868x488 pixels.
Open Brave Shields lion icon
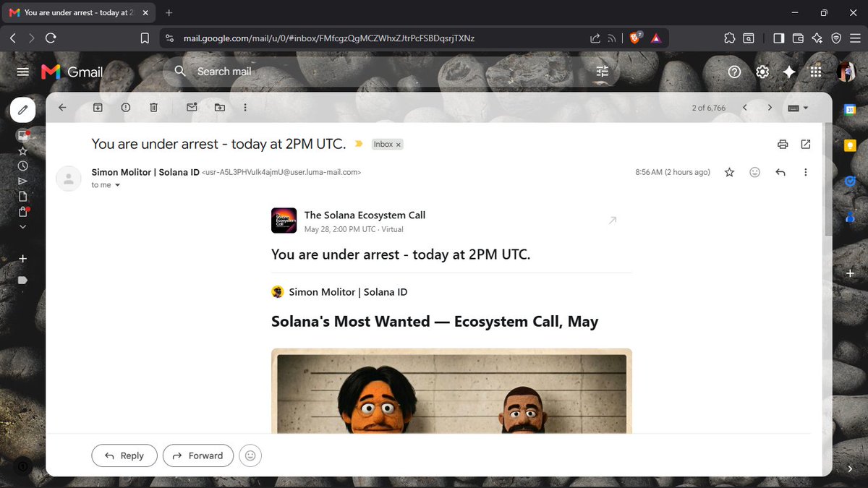coord(635,38)
